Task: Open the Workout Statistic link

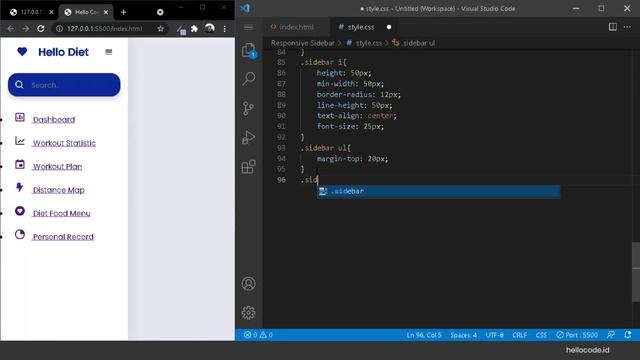Action: click(x=64, y=143)
